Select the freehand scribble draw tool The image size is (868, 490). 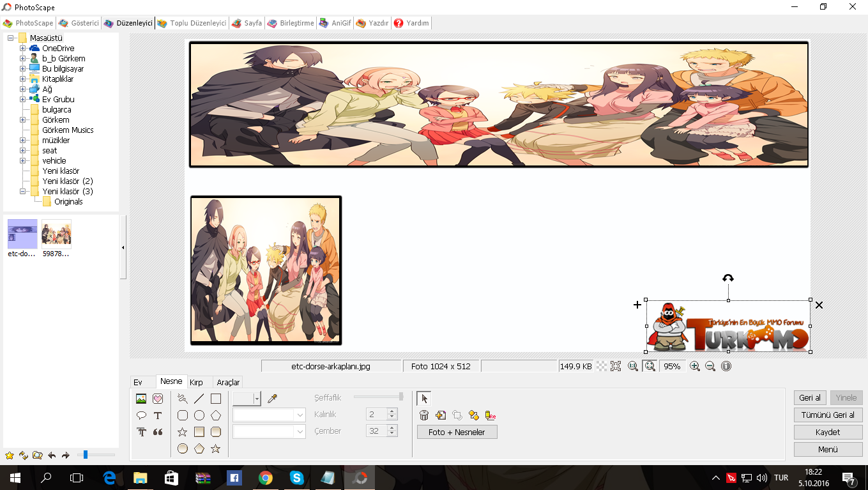coord(183,399)
